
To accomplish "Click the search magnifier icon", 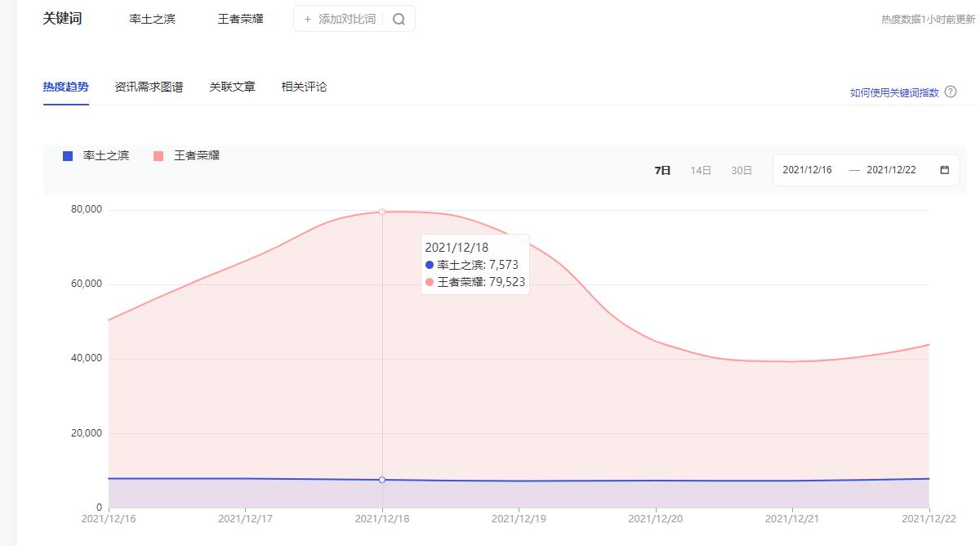I will tap(397, 17).
